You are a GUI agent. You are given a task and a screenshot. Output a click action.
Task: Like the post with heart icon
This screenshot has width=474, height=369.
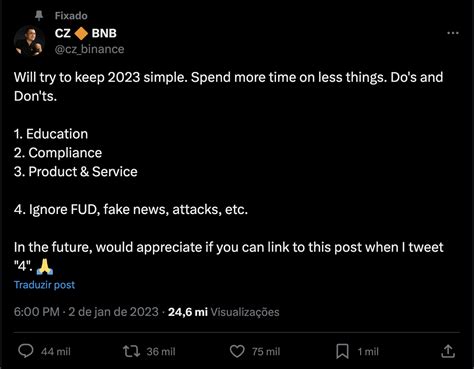click(x=237, y=351)
